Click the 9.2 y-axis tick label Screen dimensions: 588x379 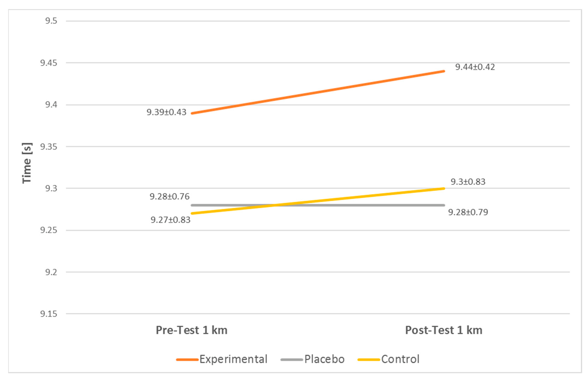point(51,272)
